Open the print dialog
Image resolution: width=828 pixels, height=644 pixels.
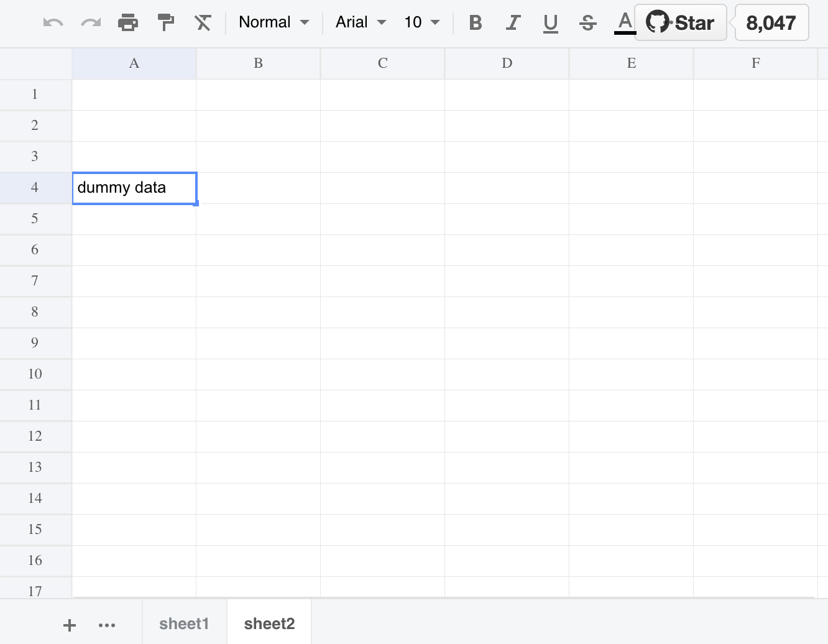pos(128,22)
